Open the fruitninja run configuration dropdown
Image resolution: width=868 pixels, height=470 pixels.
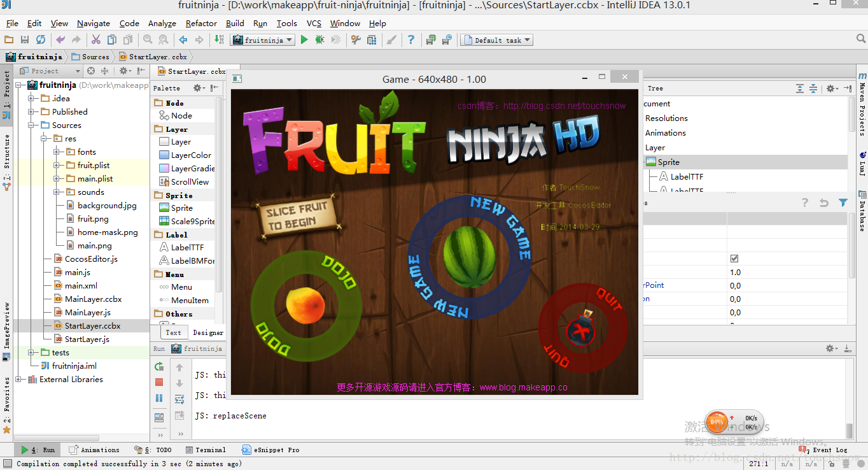pos(262,40)
